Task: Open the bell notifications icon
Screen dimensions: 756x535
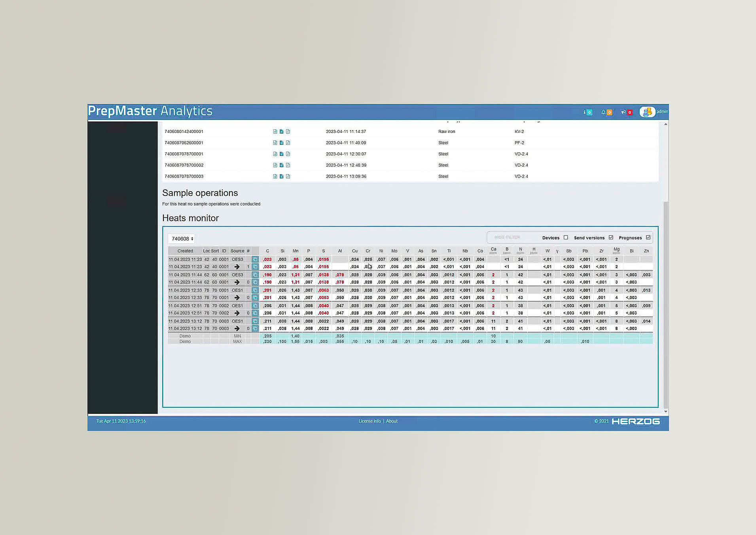Action: (606, 112)
